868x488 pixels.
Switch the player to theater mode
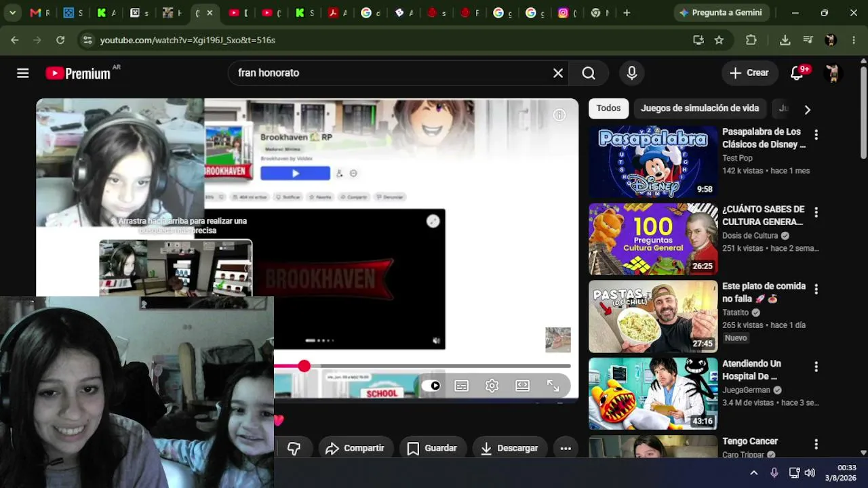point(522,386)
